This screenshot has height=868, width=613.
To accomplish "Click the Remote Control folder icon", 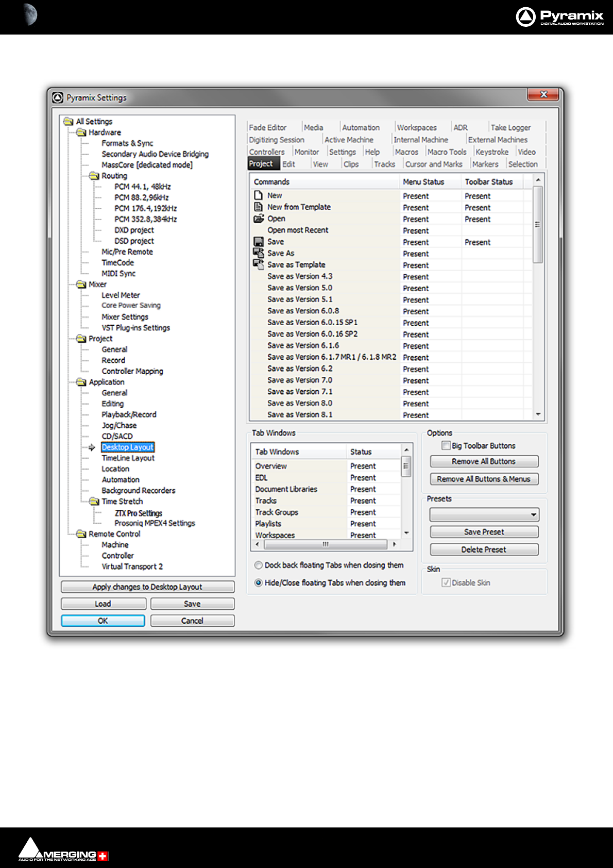I will click(81, 534).
